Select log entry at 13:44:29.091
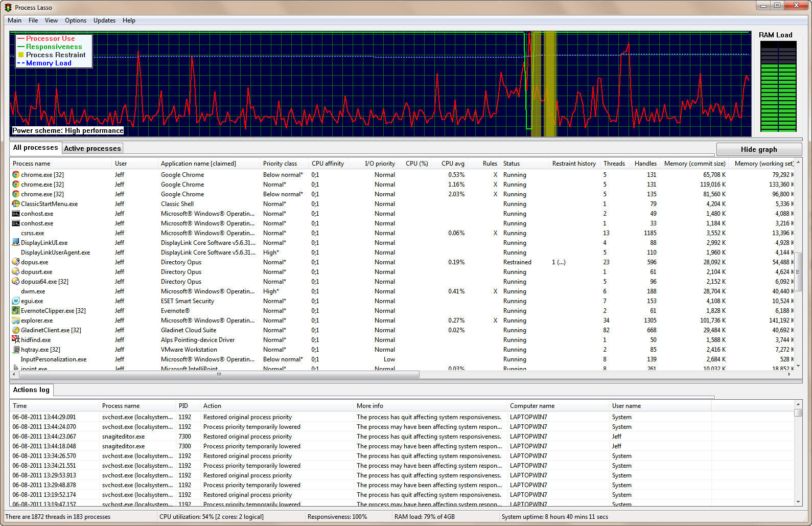 tap(402, 417)
